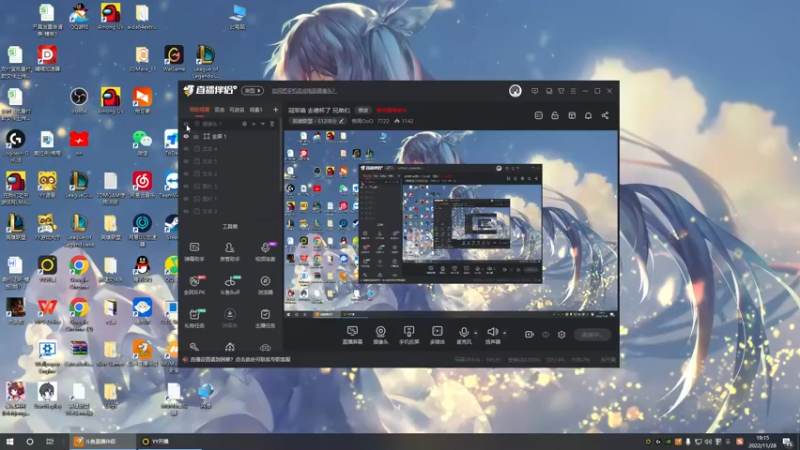The image size is (800, 450).
Task: Expand speaker options arrow beside 扬声器
Action: coord(504,333)
